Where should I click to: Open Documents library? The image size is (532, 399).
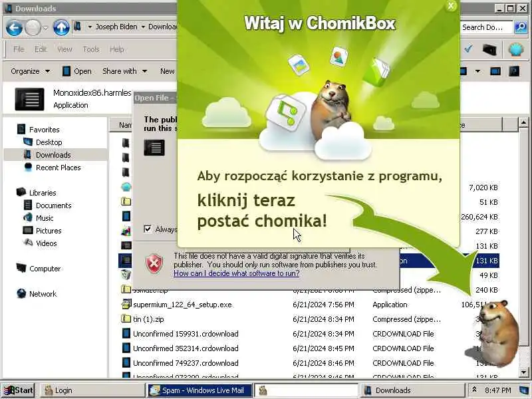(x=53, y=205)
